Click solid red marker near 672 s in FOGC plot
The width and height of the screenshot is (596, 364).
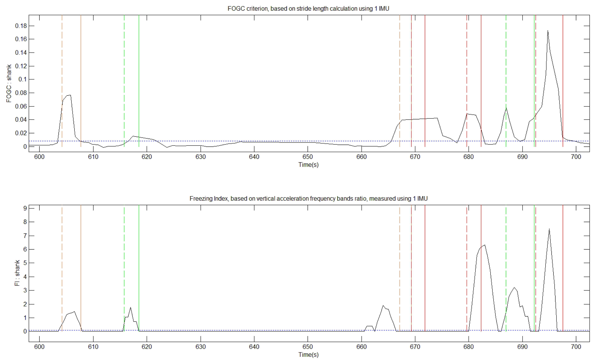(425, 60)
